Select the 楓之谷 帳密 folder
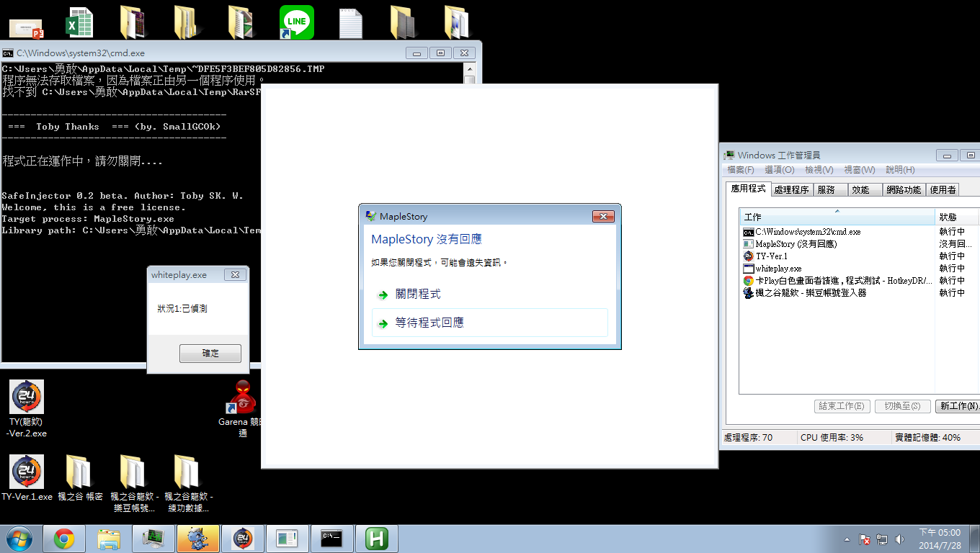 pyautogui.click(x=80, y=477)
